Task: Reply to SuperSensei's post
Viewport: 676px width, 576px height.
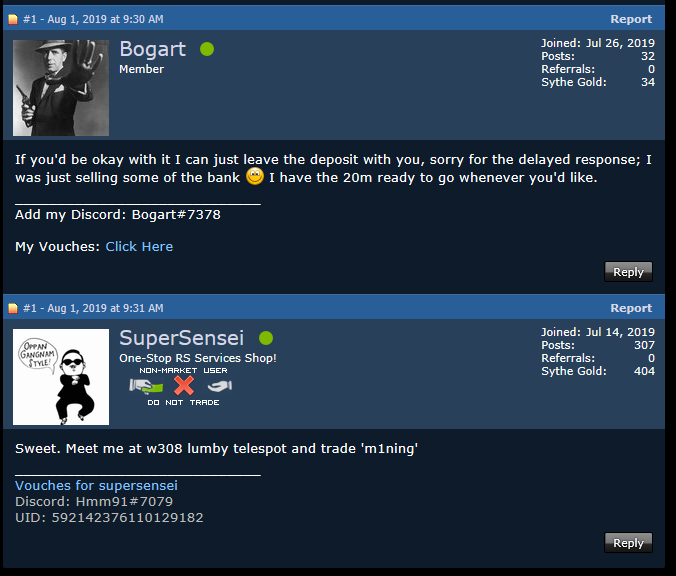Action: (628, 542)
